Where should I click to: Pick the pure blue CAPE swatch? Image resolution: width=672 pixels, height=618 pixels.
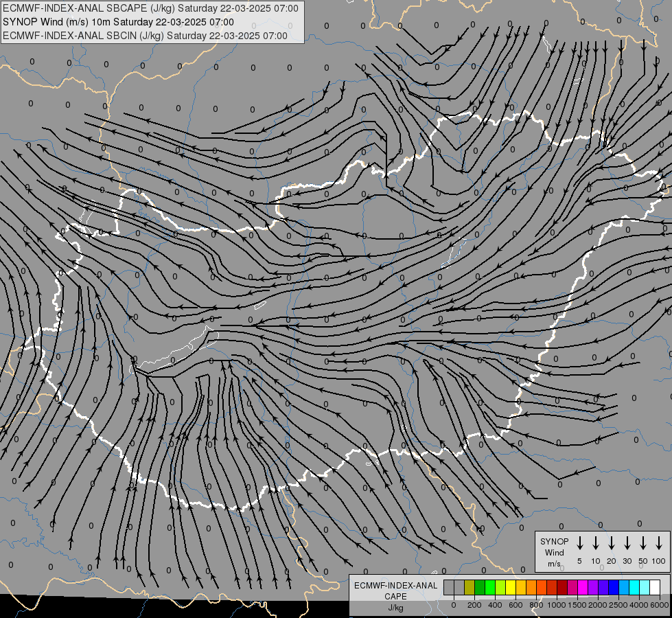(613, 587)
